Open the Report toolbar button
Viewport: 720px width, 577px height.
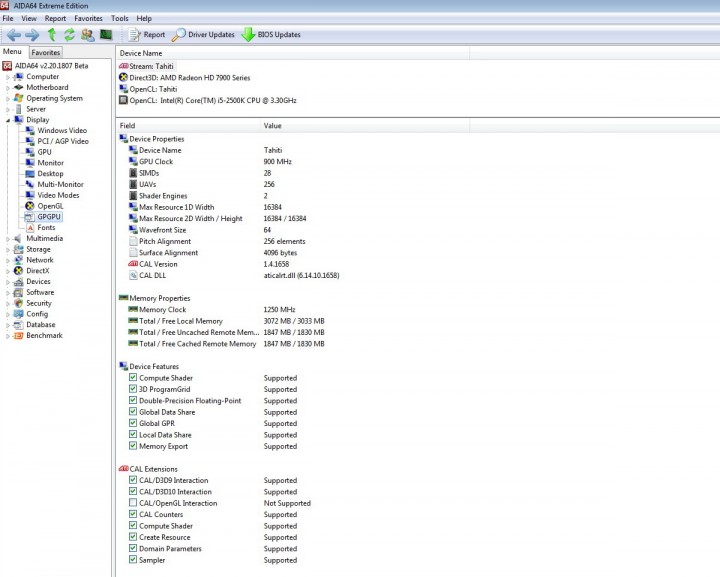(146, 34)
